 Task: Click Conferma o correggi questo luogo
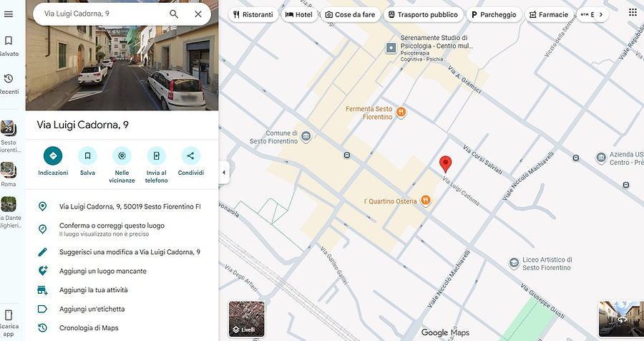(122, 229)
